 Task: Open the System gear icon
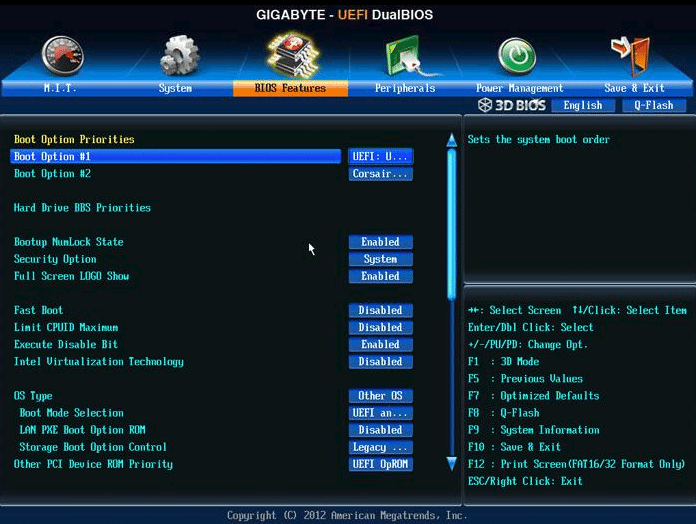tap(179, 55)
